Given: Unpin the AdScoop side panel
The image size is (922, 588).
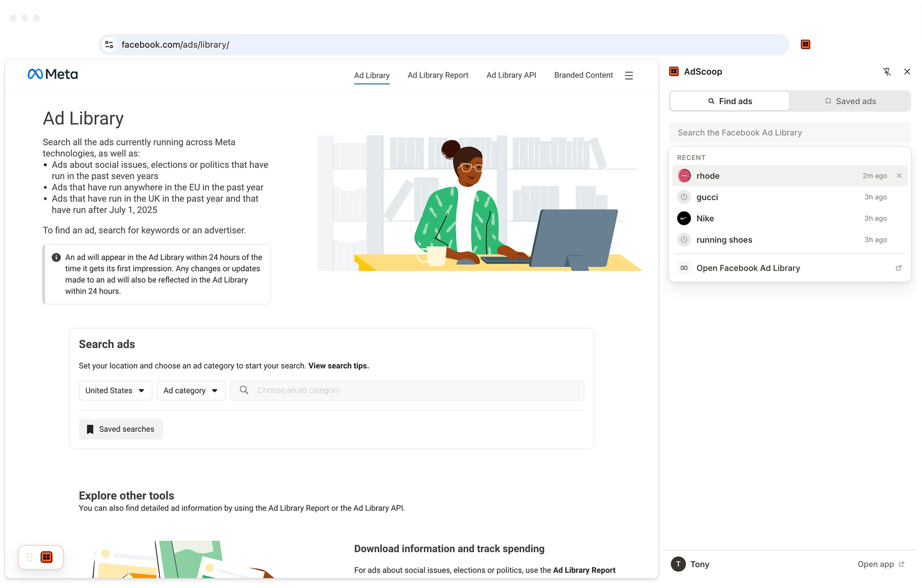Looking at the screenshot, I should [x=887, y=72].
